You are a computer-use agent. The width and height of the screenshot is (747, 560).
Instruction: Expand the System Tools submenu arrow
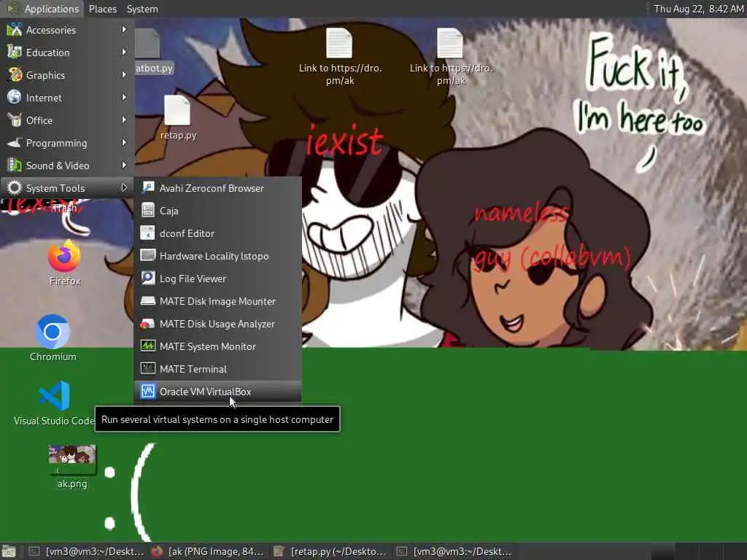124,187
